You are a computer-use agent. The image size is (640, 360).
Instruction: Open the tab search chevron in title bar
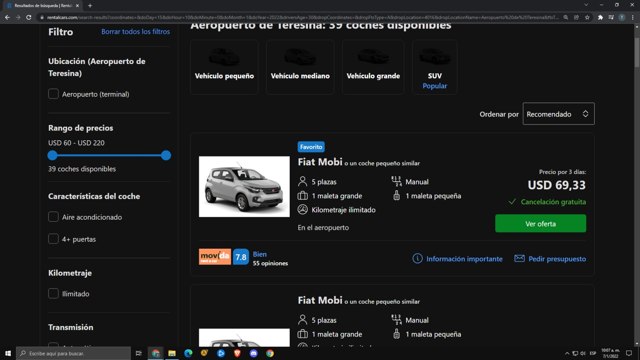click(x=586, y=5)
